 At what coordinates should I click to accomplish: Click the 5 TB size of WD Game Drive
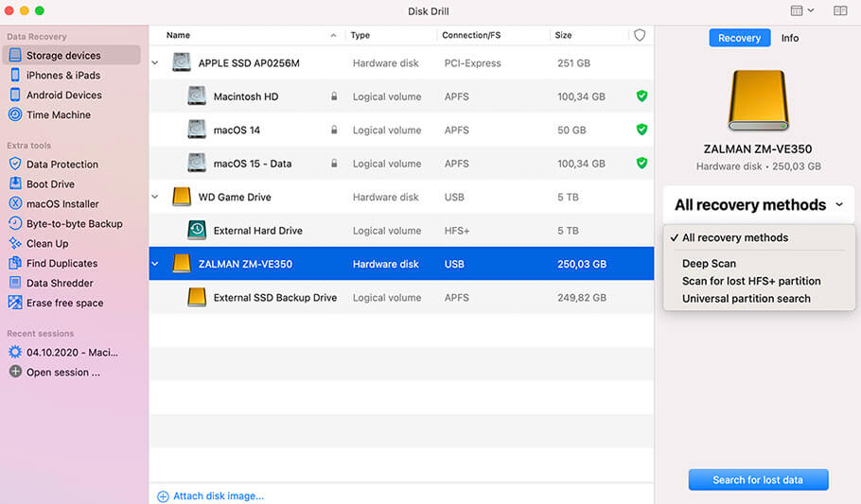[568, 197]
